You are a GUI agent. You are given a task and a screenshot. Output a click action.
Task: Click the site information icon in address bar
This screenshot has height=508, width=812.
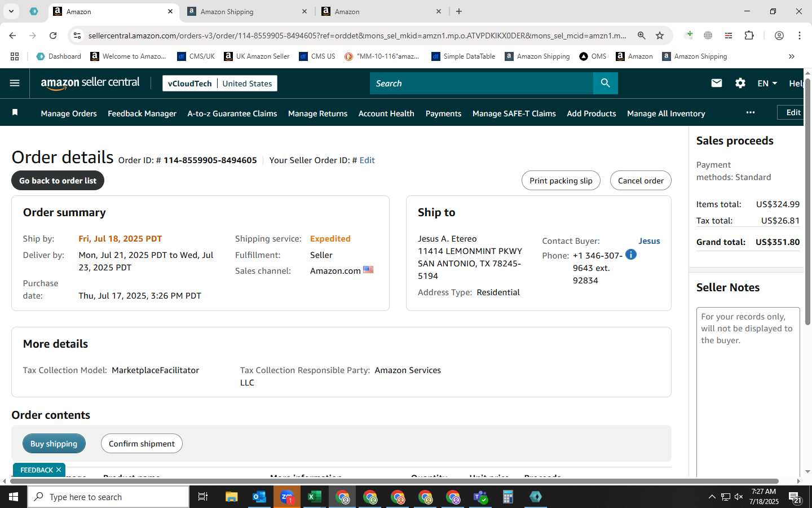77,36
